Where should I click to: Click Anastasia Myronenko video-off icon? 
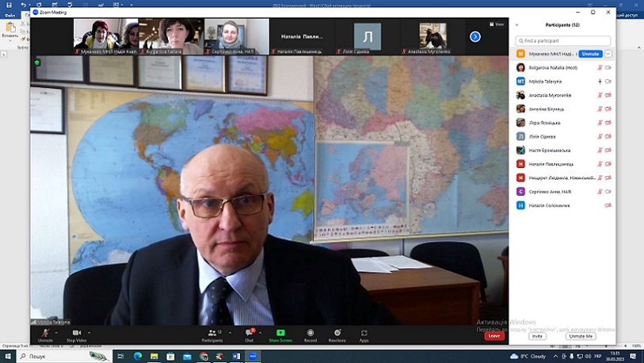[608, 95]
